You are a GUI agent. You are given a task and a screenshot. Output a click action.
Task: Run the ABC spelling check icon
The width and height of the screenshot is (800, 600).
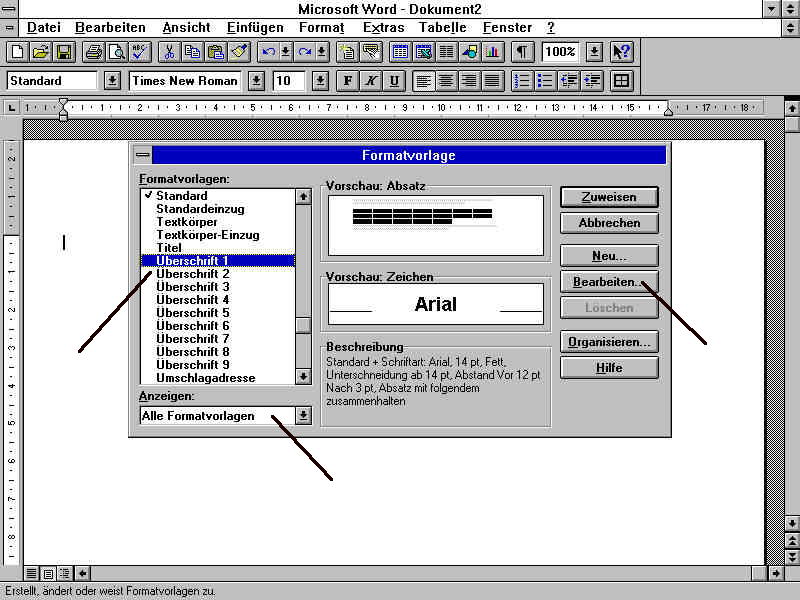[x=140, y=52]
